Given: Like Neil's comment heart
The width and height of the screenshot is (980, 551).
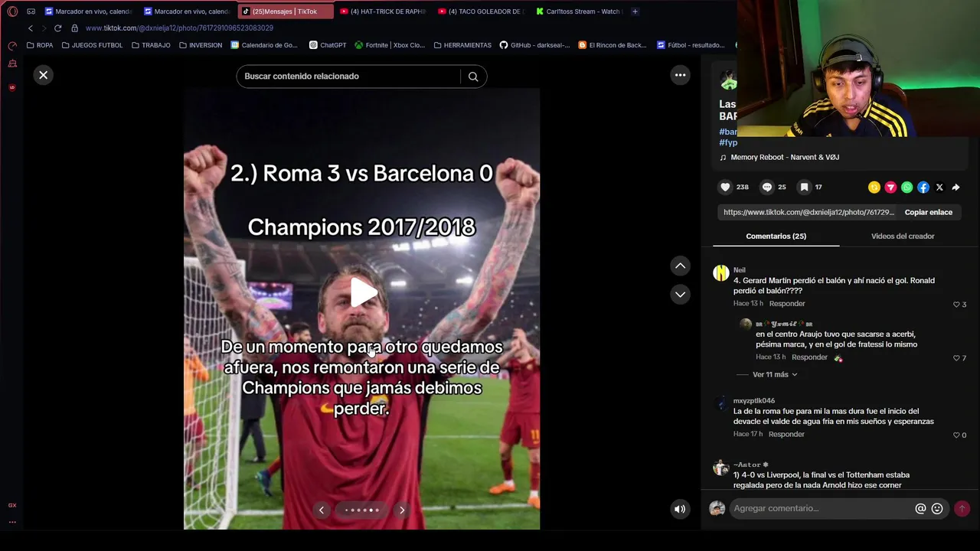Looking at the screenshot, I should (x=956, y=305).
